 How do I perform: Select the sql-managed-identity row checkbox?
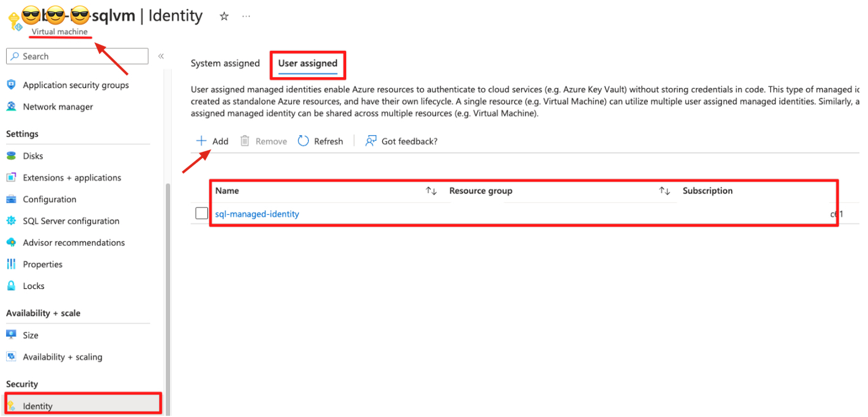click(202, 214)
